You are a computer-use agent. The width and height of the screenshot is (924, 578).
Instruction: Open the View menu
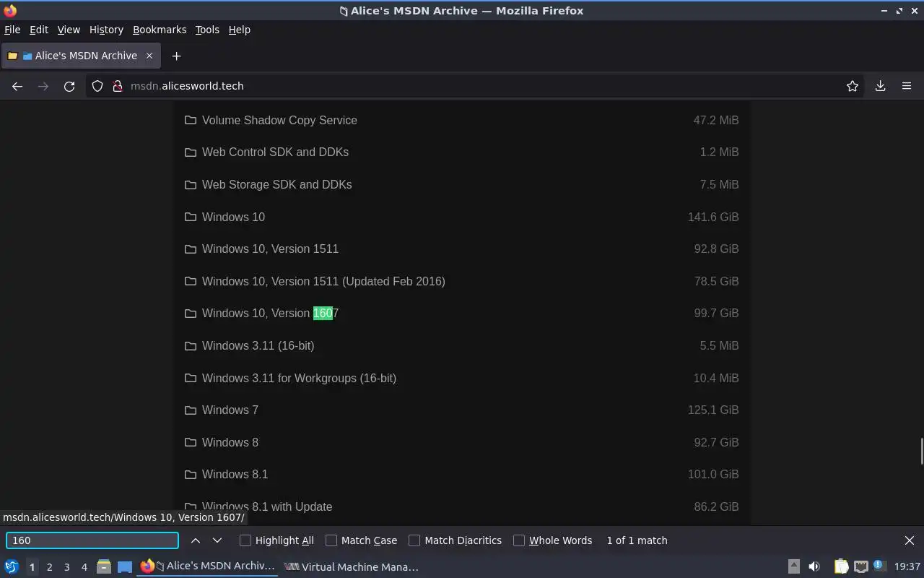tap(69, 30)
